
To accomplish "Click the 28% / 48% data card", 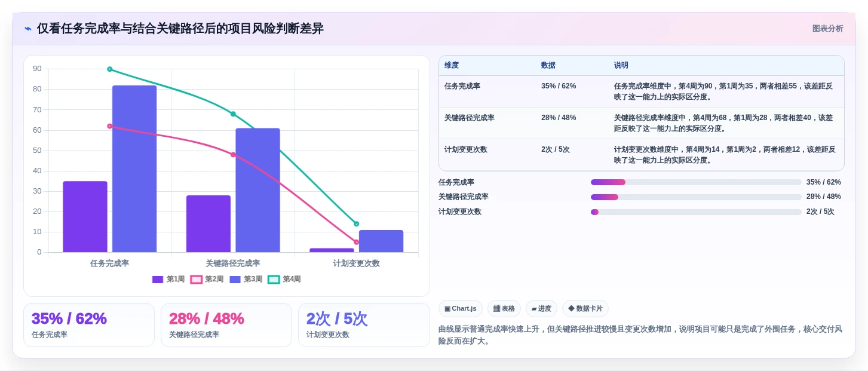I will click(x=226, y=325).
